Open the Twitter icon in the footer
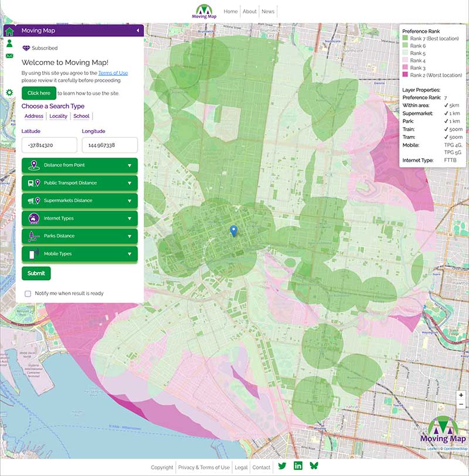The width and height of the screenshot is (469, 476). (x=282, y=465)
